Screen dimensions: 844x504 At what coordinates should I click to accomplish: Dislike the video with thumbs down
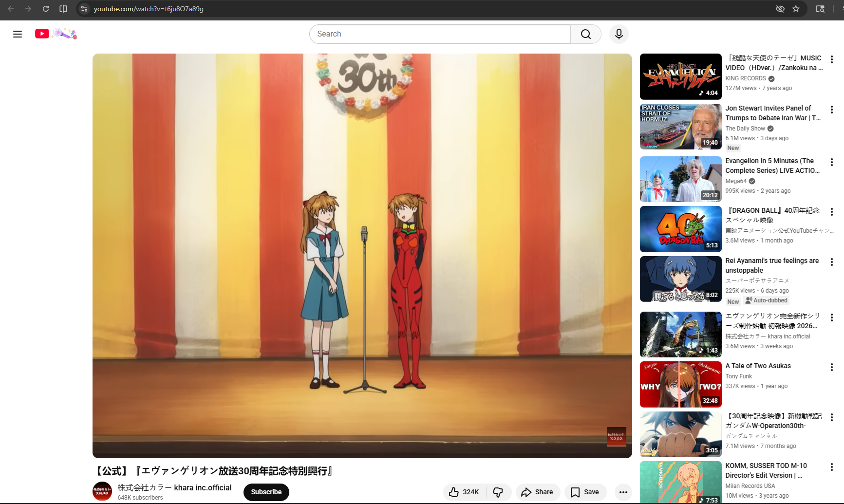coord(498,492)
